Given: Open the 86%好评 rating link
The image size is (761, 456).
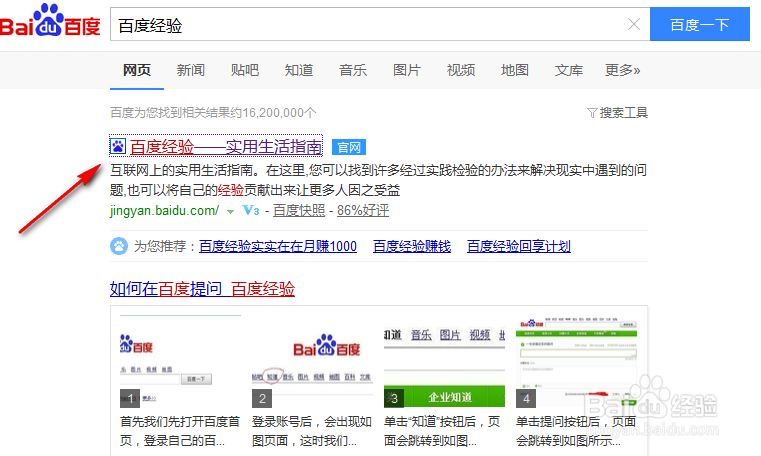Looking at the screenshot, I should tap(363, 211).
